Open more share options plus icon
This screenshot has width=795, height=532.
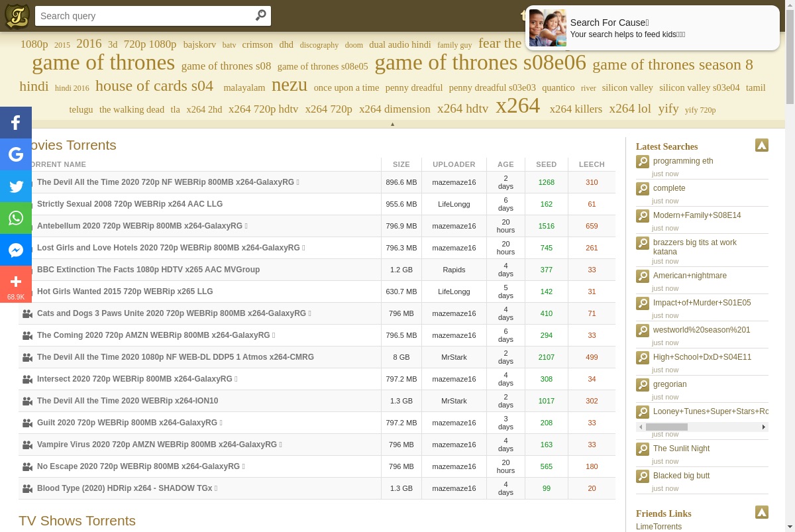click(16, 284)
